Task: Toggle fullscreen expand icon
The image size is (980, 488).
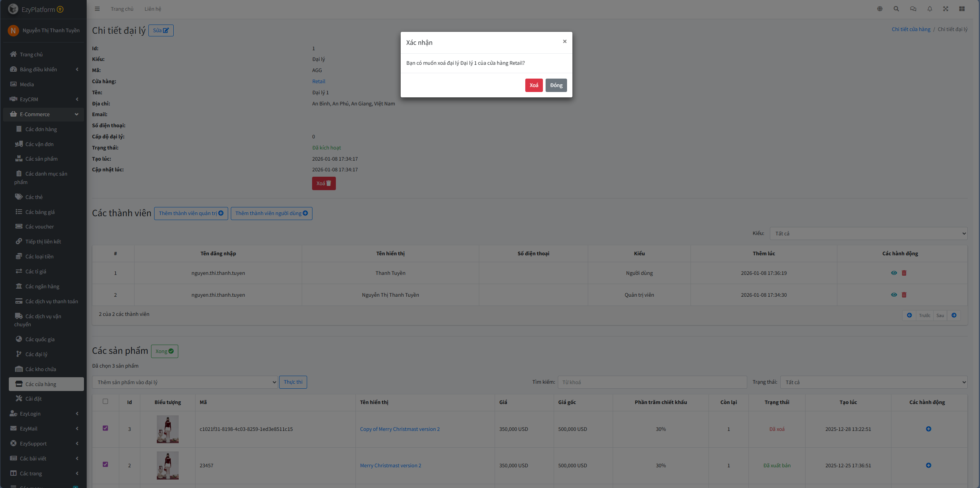Action: coord(945,9)
